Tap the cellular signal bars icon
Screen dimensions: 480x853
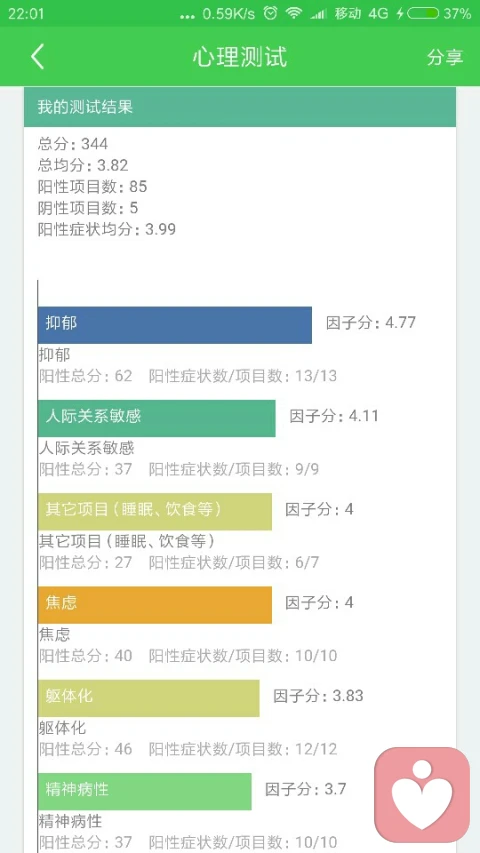click(x=318, y=14)
